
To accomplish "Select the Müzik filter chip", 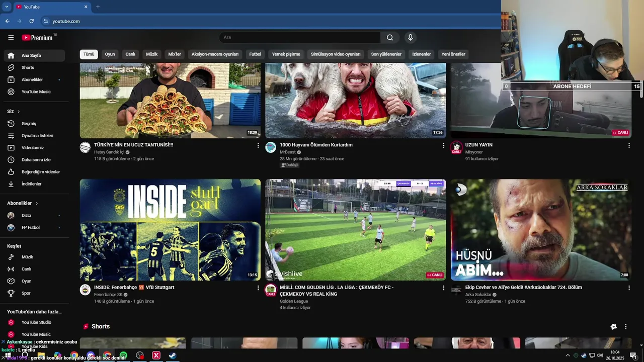I will click(152, 54).
